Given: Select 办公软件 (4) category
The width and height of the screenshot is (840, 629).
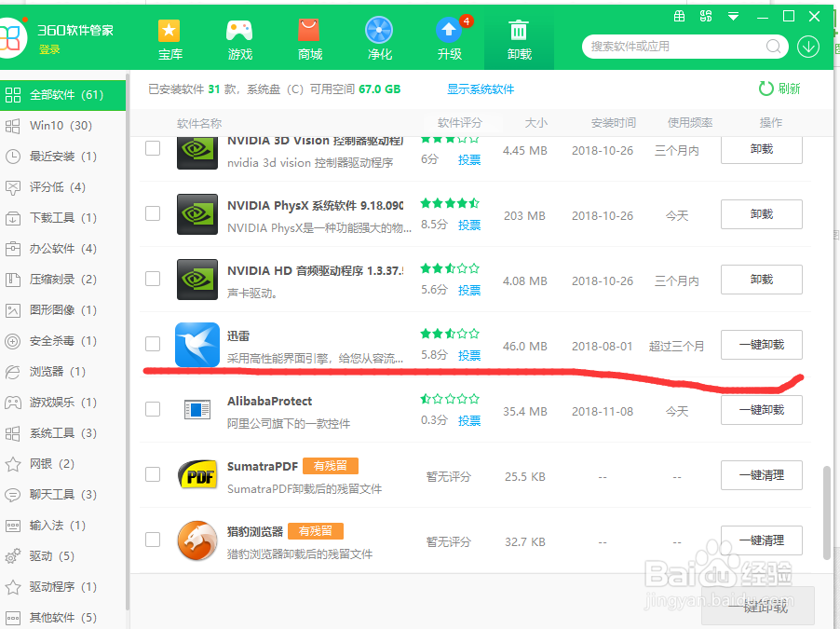Looking at the screenshot, I should [x=62, y=248].
